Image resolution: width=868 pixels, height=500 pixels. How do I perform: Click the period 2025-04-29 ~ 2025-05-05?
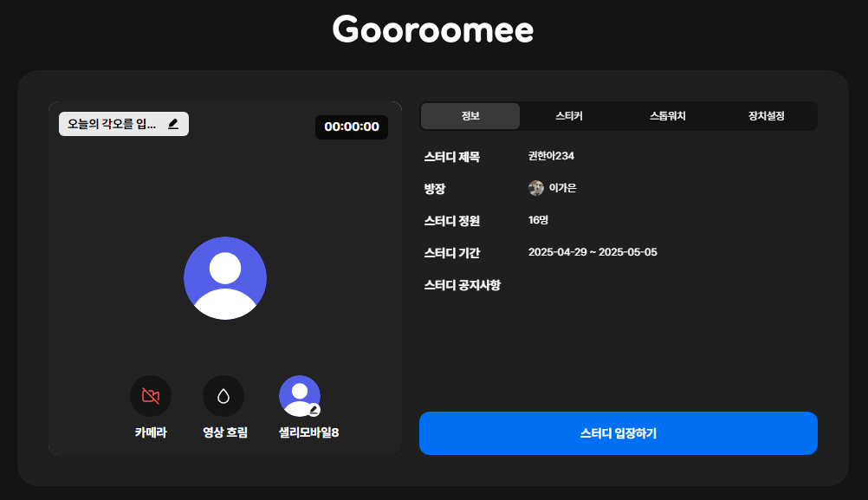point(593,252)
